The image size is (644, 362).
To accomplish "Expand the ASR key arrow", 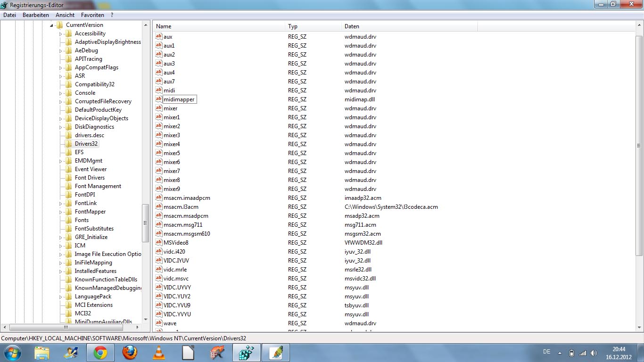I will (x=60, y=76).
